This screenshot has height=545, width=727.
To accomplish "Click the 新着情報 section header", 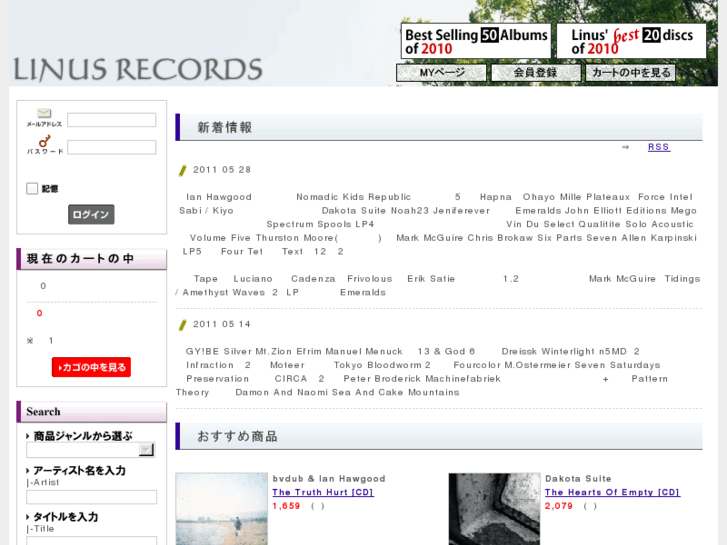I will 439,128.
